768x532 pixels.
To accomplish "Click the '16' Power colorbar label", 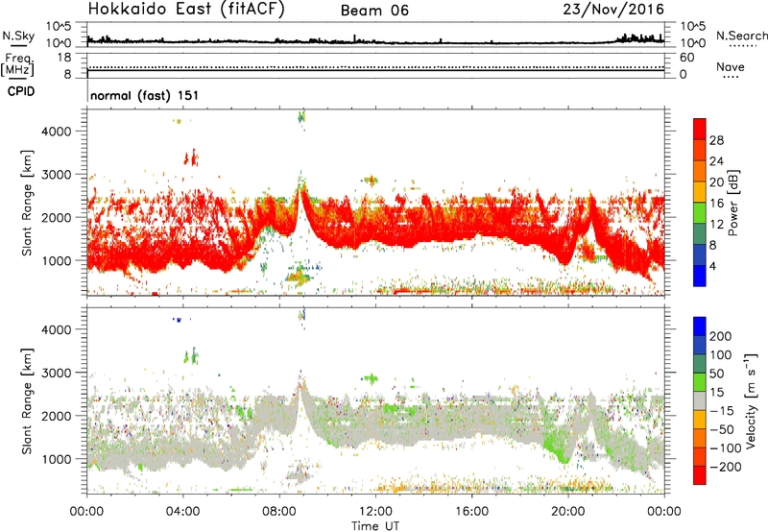I will point(716,204).
